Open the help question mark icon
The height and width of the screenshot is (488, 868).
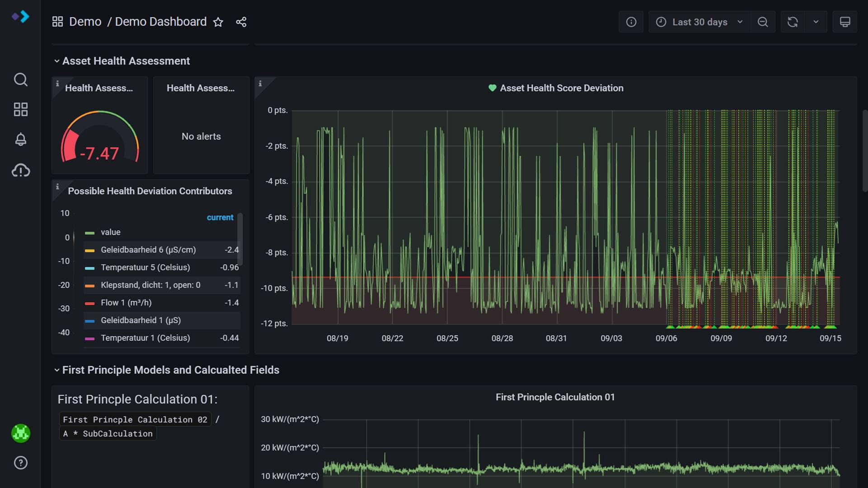click(20, 463)
